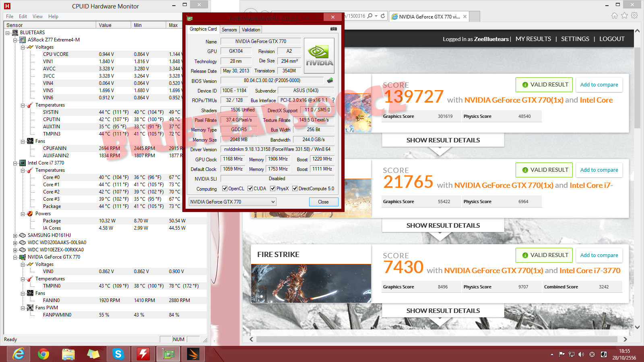Click the browser page vertical scrollbar thumb
Image resolution: width=644 pixels, height=362 pixels.
(x=637, y=87)
